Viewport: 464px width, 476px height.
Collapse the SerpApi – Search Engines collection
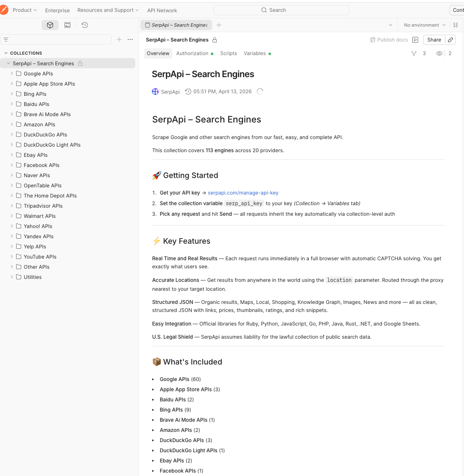pyautogui.click(x=8, y=63)
